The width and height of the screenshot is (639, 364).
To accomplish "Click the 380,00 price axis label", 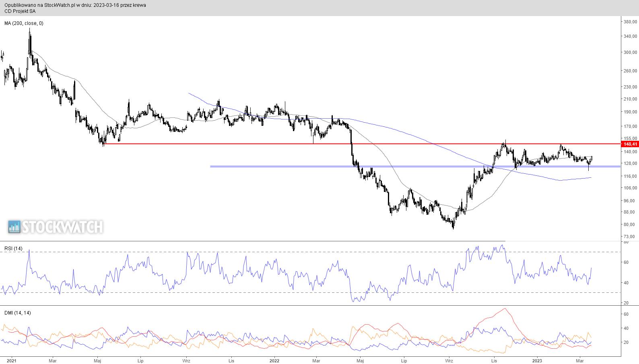I will coord(630,22).
